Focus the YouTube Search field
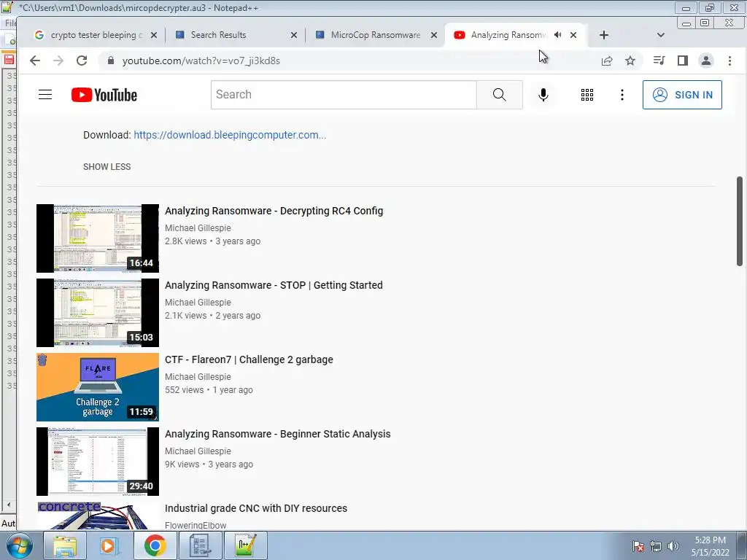 point(344,94)
